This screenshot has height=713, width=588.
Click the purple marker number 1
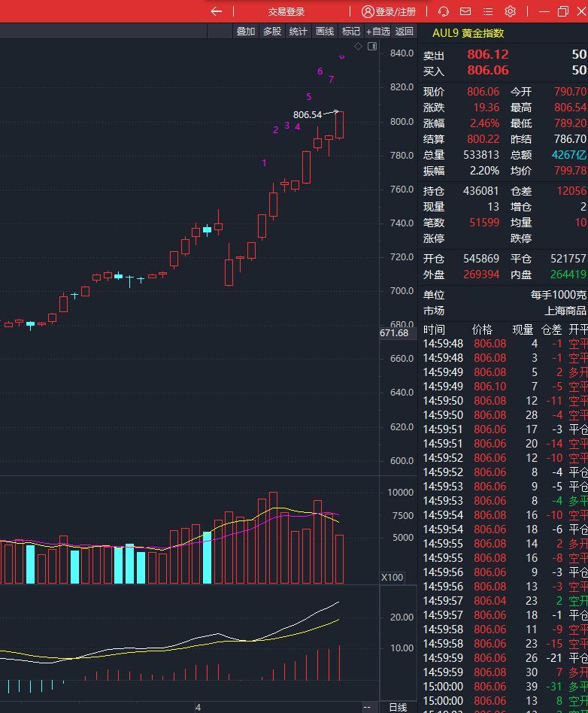[x=264, y=162]
